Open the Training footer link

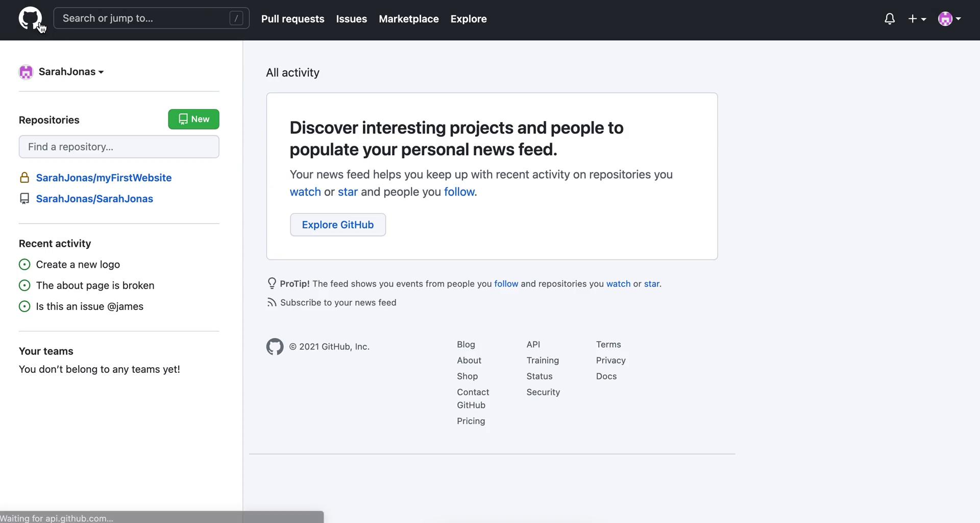tap(543, 361)
